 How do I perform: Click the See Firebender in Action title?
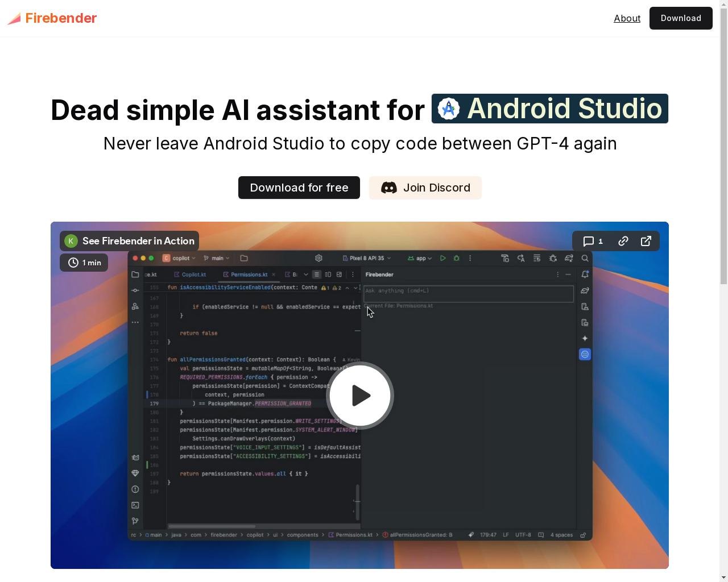pos(138,241)
